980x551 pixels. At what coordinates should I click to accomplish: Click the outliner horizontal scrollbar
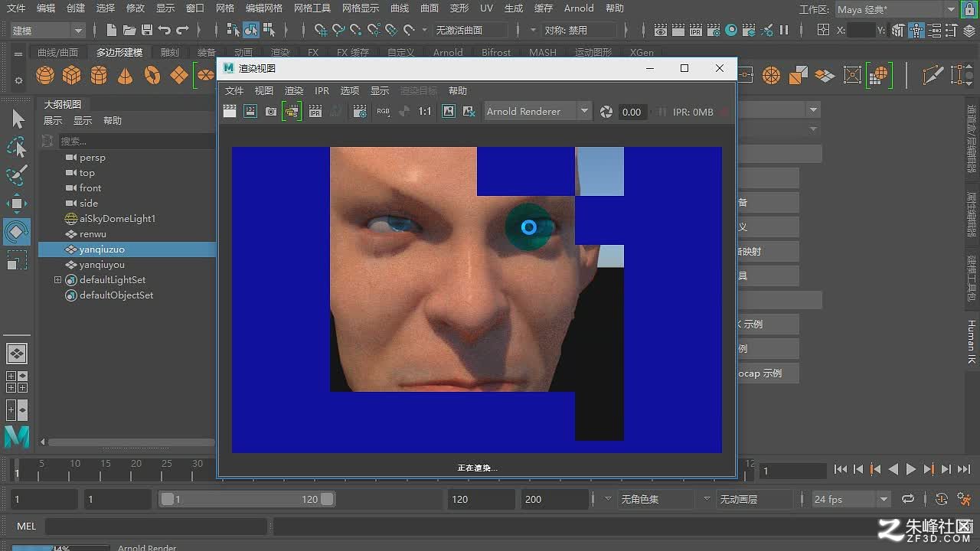coord(132,442)
